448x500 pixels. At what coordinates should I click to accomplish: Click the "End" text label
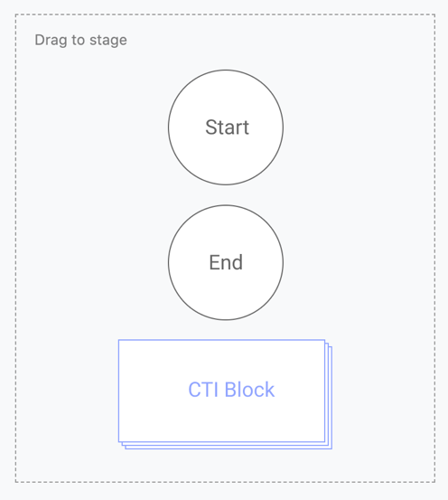click(226, 262)
